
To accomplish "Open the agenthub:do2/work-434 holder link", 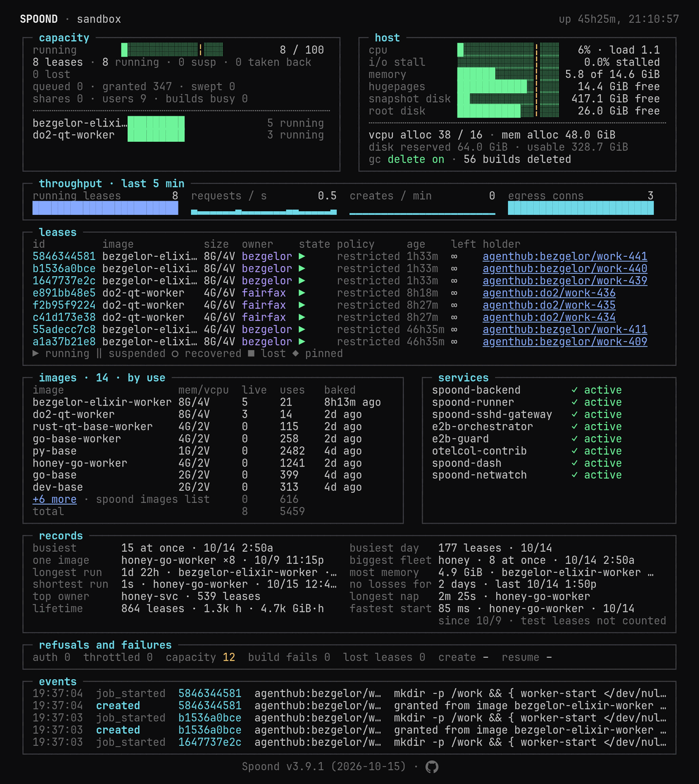I will (x=549, y=318).
